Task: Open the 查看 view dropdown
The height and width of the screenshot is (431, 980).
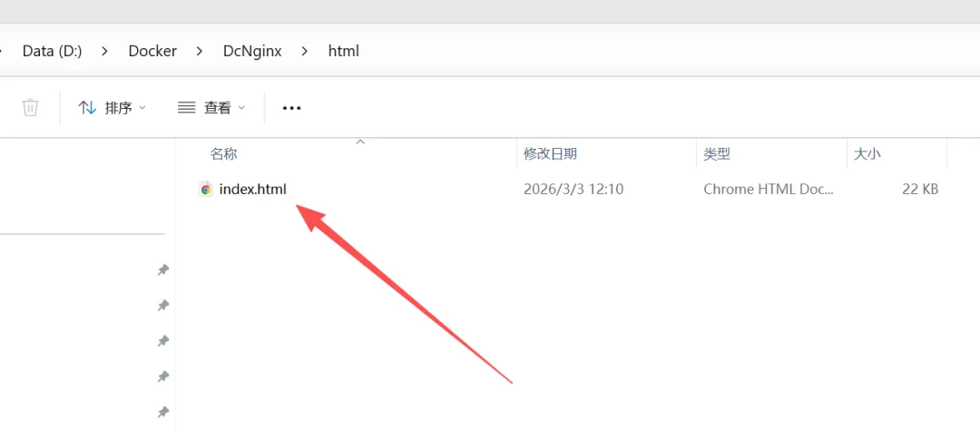Action: [211, 107]
